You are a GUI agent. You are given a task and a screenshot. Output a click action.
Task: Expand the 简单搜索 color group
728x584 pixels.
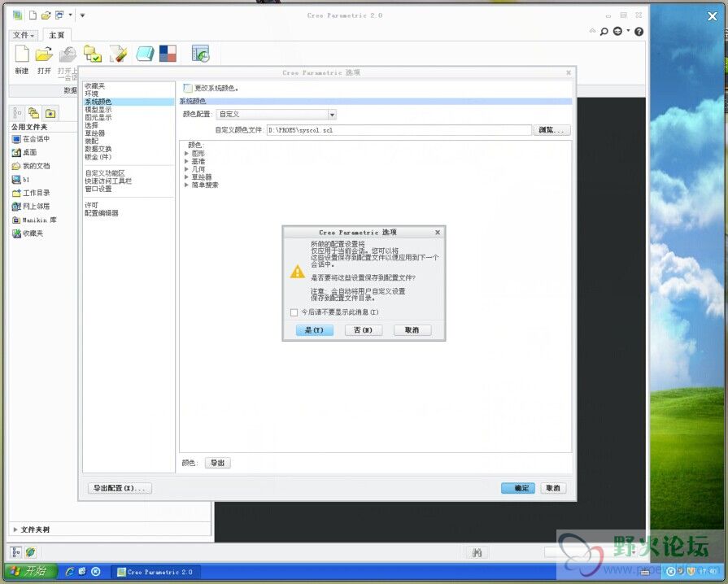tap(186, 185)
